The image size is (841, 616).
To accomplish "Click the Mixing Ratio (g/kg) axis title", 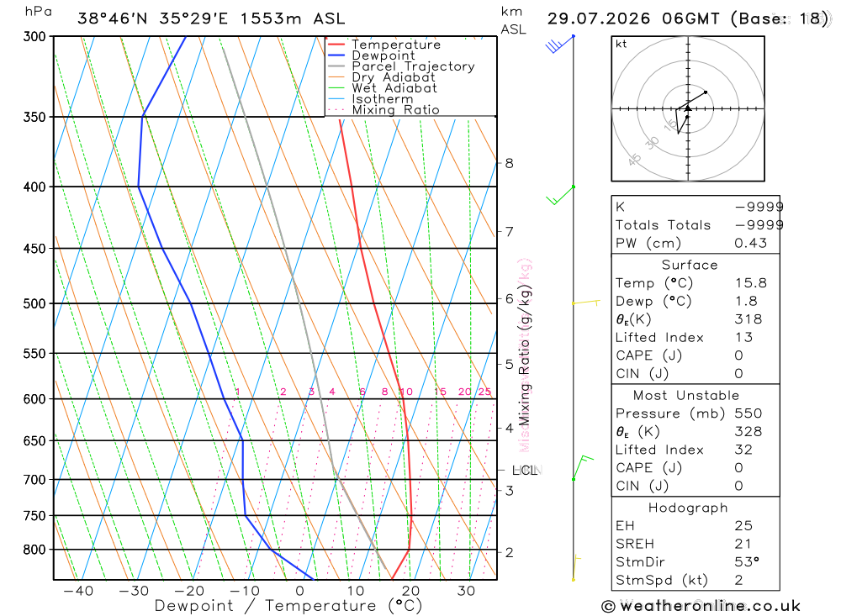I will coord(525,355).
